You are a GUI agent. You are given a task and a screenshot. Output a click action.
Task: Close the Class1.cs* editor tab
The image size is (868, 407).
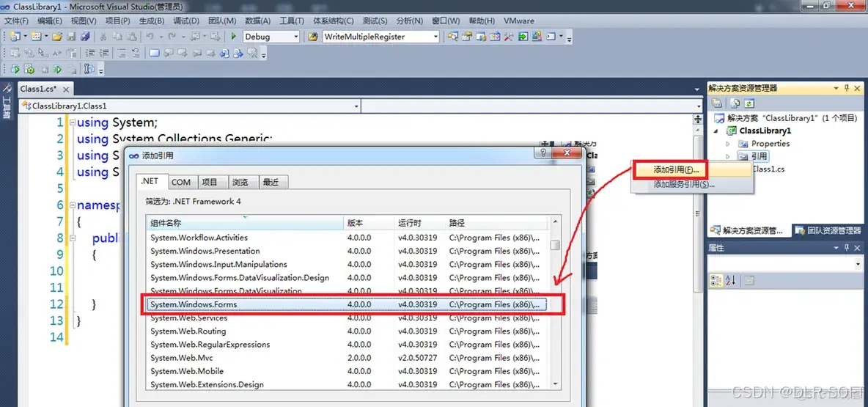click(66, 89)
